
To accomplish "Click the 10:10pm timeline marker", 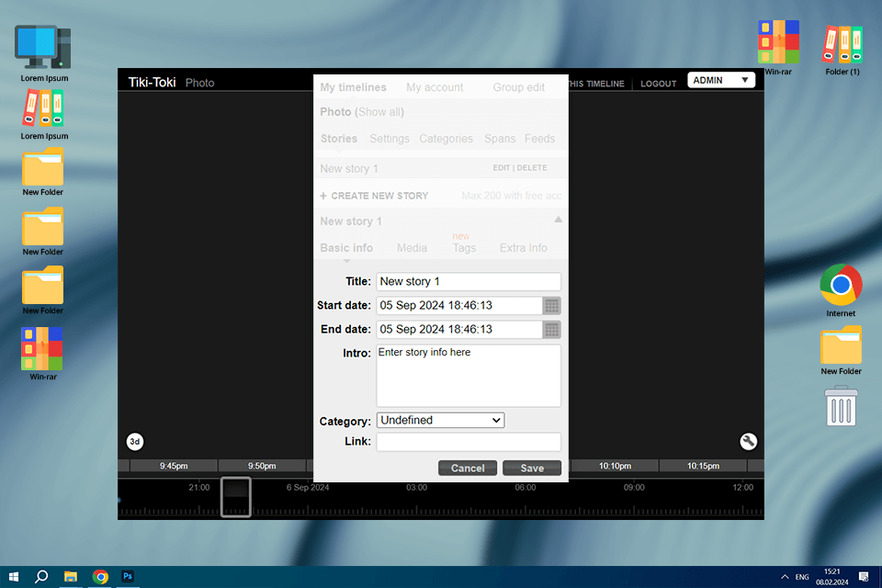I will point(615,466).
